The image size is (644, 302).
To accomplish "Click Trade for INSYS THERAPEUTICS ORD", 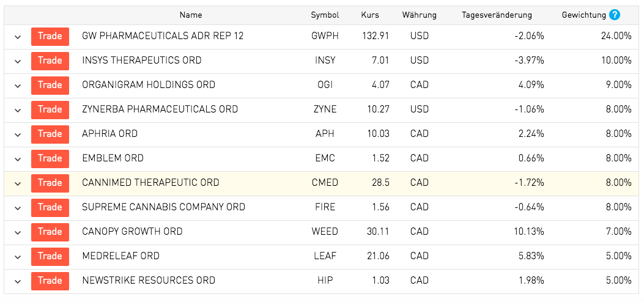I will pyautogui.click(x=50, y=61).
